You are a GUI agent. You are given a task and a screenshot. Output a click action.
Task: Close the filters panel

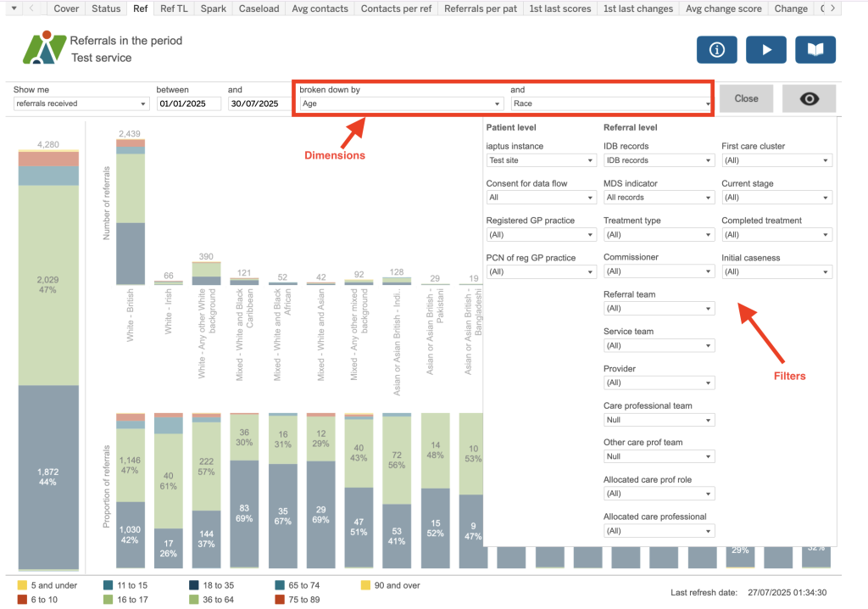(x=746, y=98)
